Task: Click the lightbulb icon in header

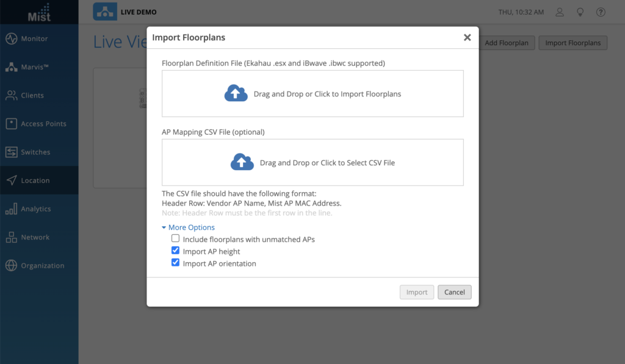Action: [x=580, y=12]
